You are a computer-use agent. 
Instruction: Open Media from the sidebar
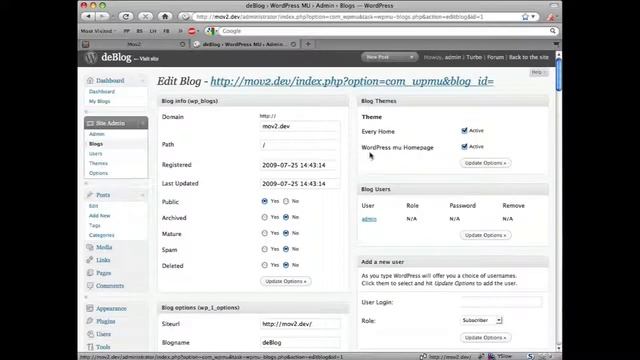(x=104, y=247)
